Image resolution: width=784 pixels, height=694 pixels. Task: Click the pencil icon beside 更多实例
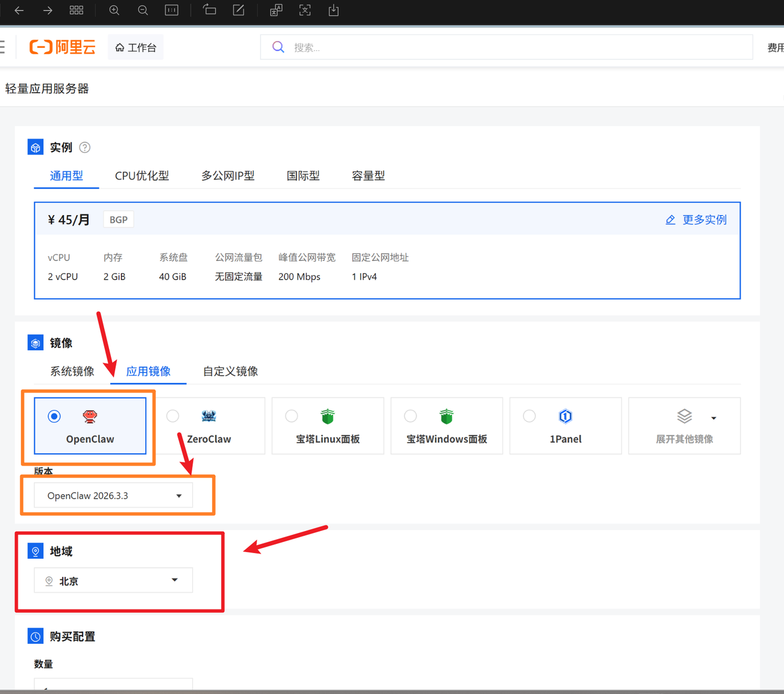671,220
